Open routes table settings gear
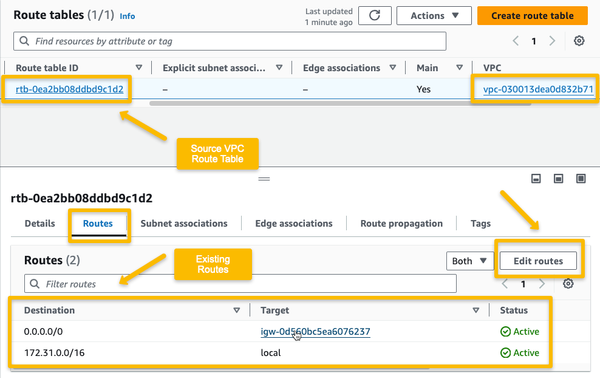600x378 pixels. (568, 284)
